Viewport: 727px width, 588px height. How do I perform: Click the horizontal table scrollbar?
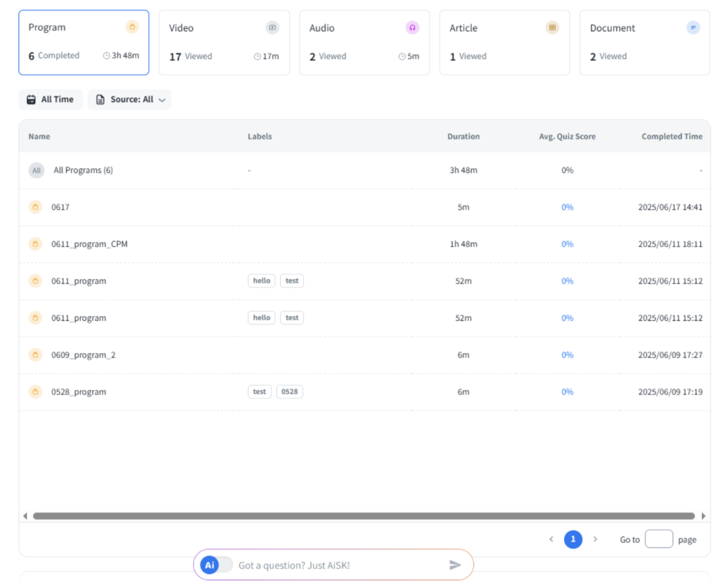point(363,516)
